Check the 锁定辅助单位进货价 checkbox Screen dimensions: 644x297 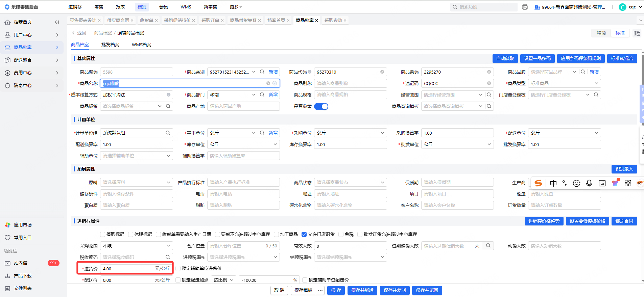(x=178, y=269)
